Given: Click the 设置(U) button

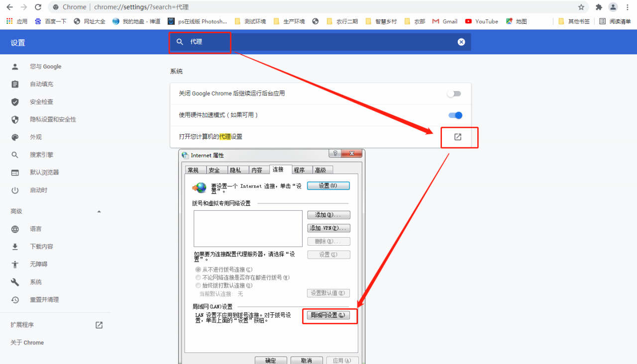Looking at the screenshot, I should 328,185.
